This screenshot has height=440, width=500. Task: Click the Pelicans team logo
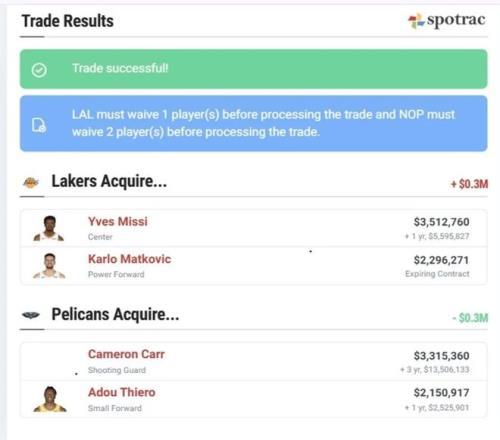31,315
